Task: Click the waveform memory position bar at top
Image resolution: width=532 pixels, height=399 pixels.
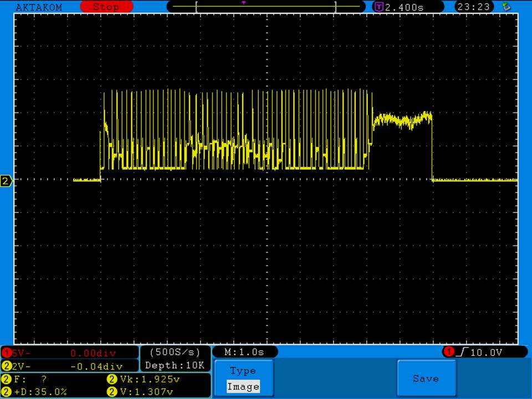Action: coord(266,7)
